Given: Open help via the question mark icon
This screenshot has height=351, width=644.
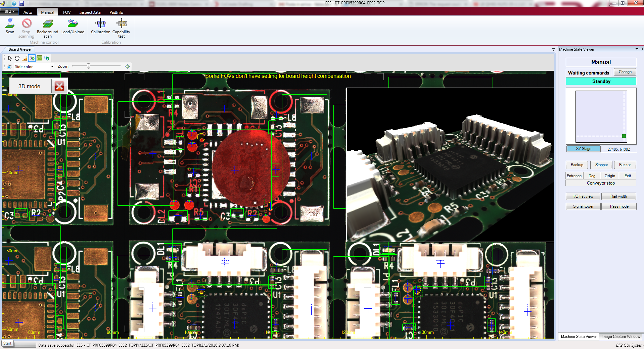Looking at the screenshot, I should coord(14,3).
